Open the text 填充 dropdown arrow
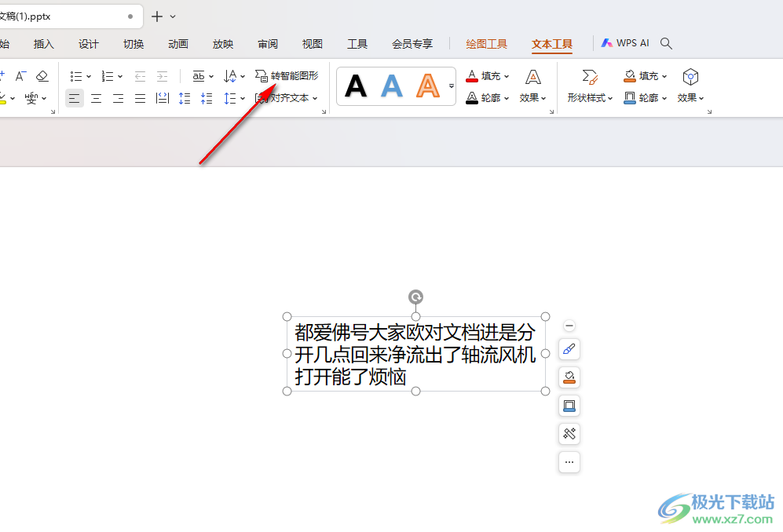 507,76
